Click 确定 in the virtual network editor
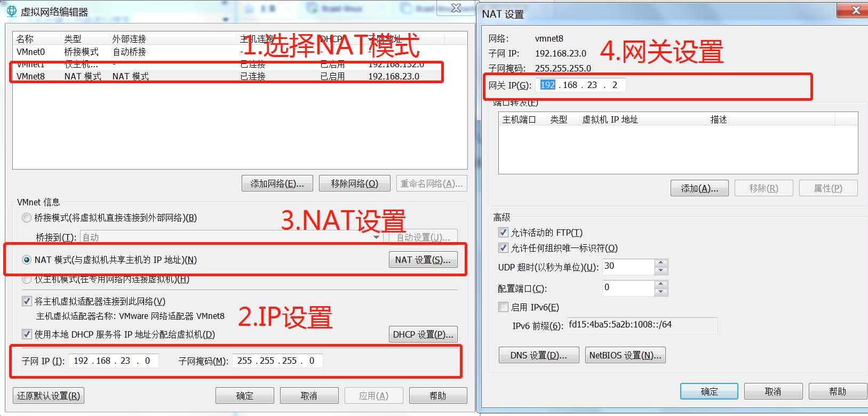Screen dimensions: 868x416 [x=245, y=396]
